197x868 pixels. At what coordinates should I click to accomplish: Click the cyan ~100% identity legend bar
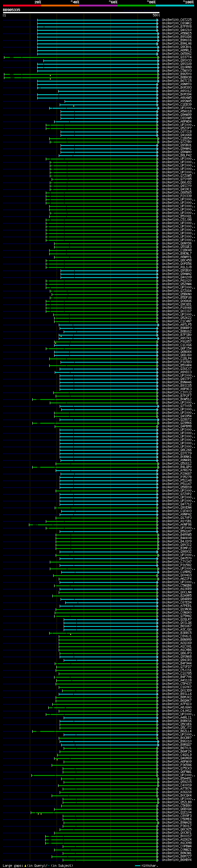(x=175, y=6)
